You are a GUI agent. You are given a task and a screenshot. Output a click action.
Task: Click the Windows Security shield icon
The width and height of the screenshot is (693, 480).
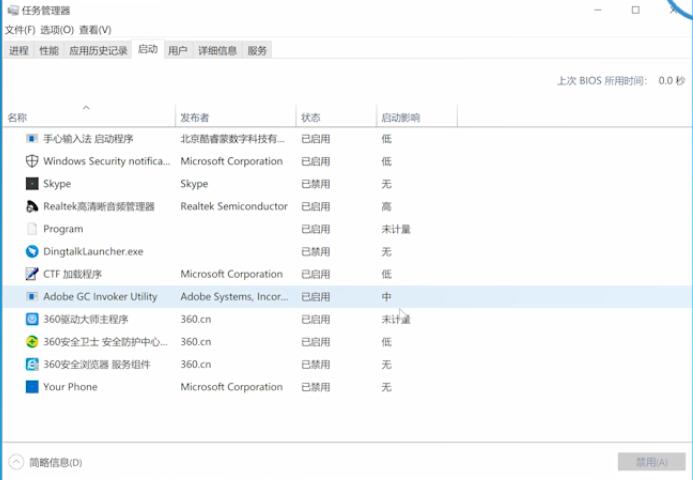coord(32,161)
